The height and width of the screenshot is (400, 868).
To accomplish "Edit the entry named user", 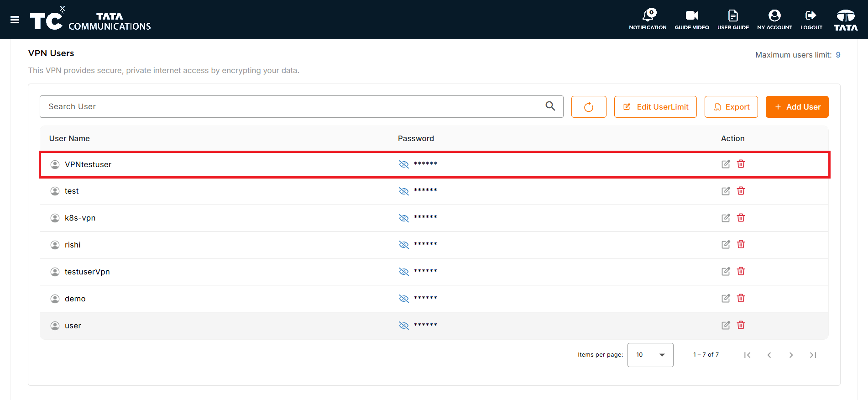I will point(726,325).
